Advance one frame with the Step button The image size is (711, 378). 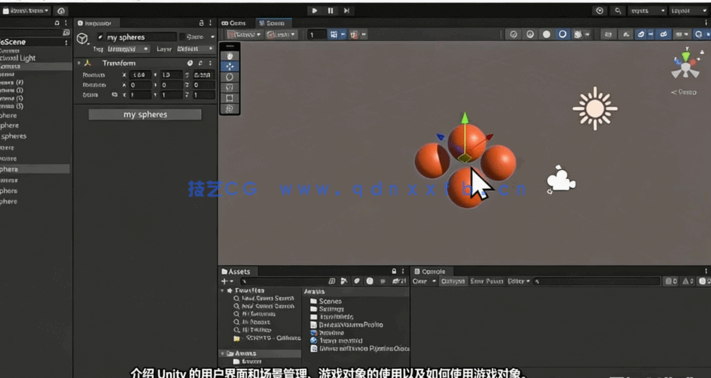(346, 10)
